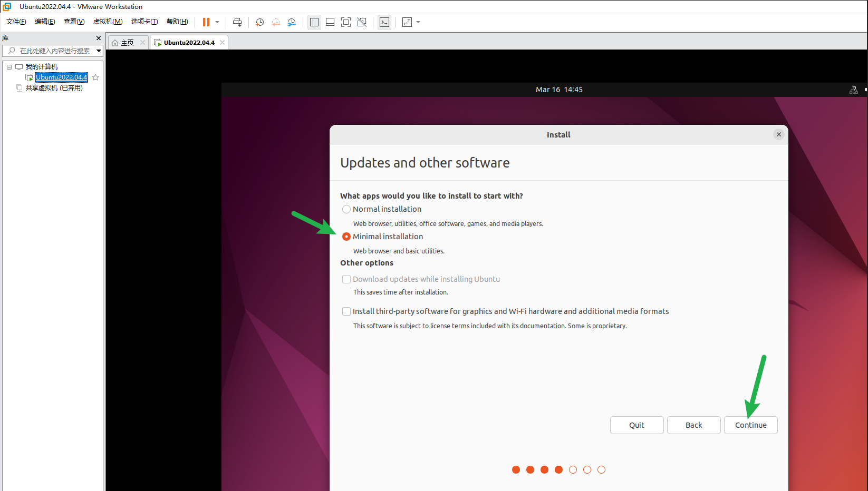Open the 编辑(E) menu
The image size is (868, 491).
pos(45,22)
